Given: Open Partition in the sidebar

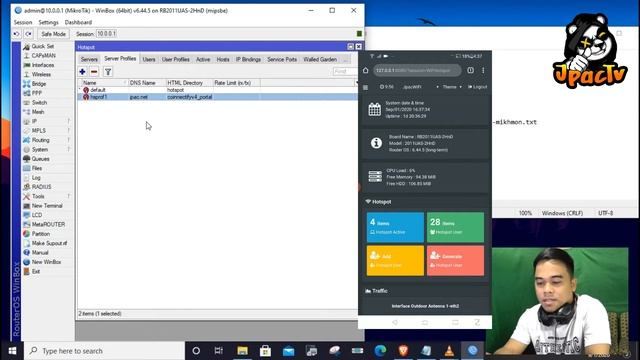Looking at the screenshot, I should point(41,234).
